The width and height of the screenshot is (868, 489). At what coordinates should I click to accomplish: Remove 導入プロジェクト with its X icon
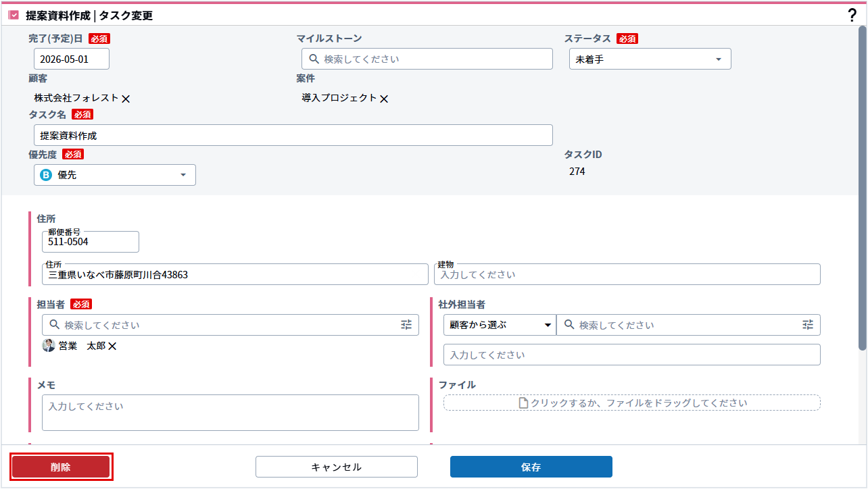(x=384, y=99)
